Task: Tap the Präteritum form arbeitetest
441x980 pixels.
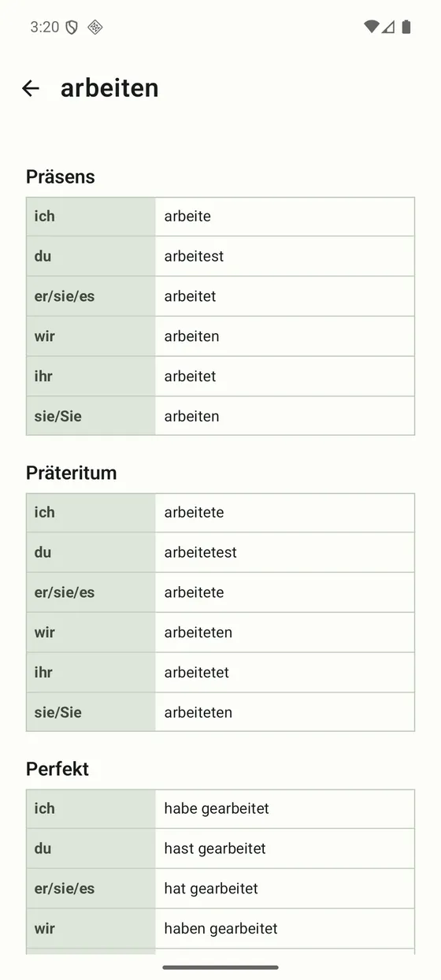Action: click(x=201, y=552)
